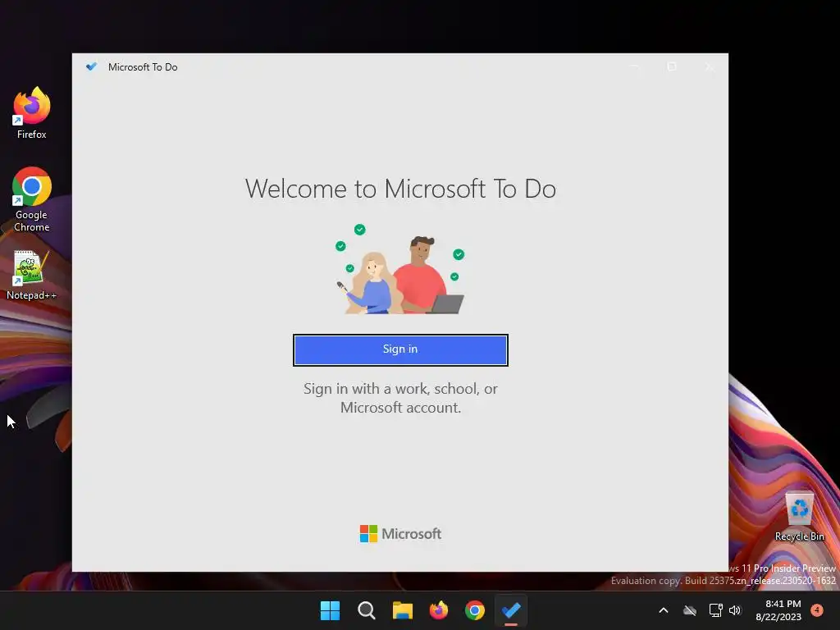The image size is (840, 630).
Task: Open the Firefox desktop shortcut
Action: coord(32,113)
